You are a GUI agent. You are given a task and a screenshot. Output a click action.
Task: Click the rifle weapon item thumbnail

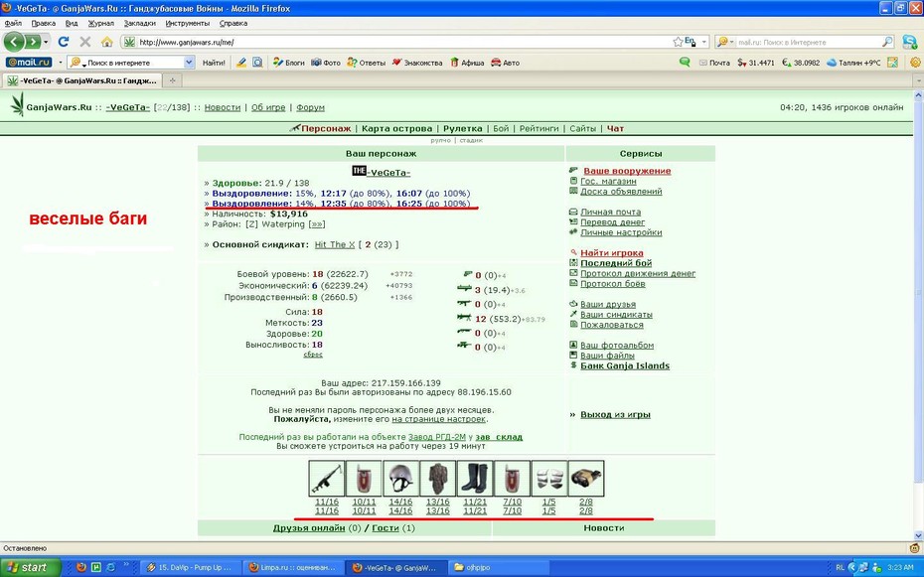pyautogui.click(x=327, y=479)
